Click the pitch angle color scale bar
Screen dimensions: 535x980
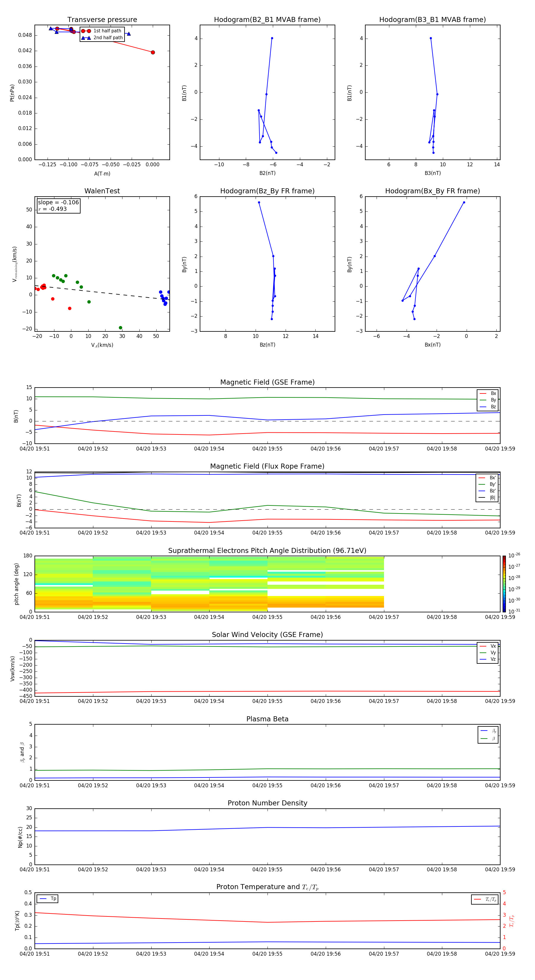tap(504, 584)
